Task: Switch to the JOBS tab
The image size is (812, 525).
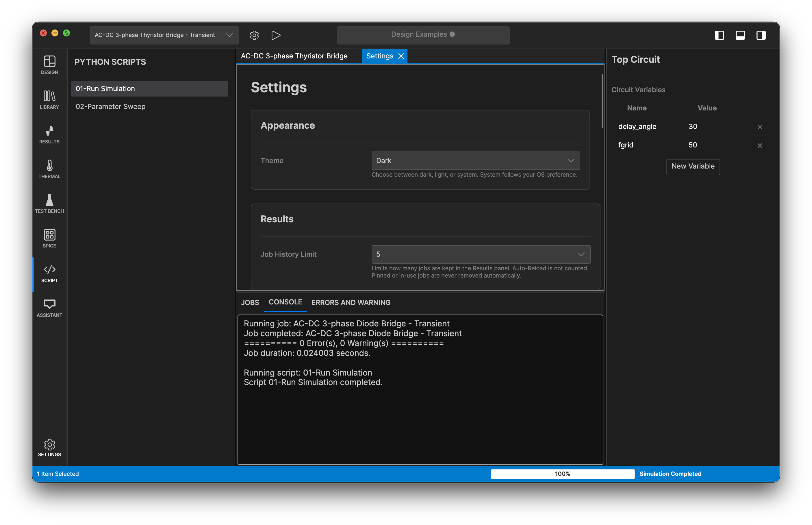Action: [x=250, y=302]
